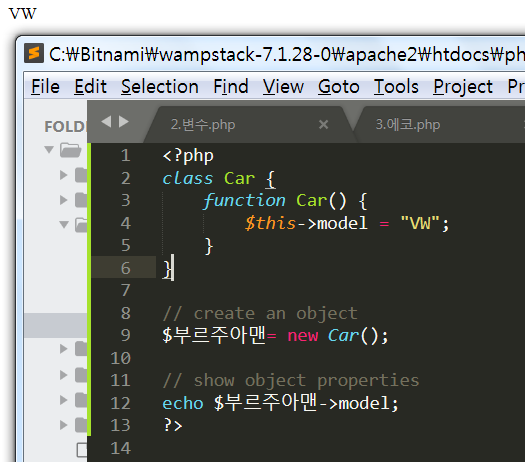
Task: Click the "VW" string literal
Action: tap(420, 223)
